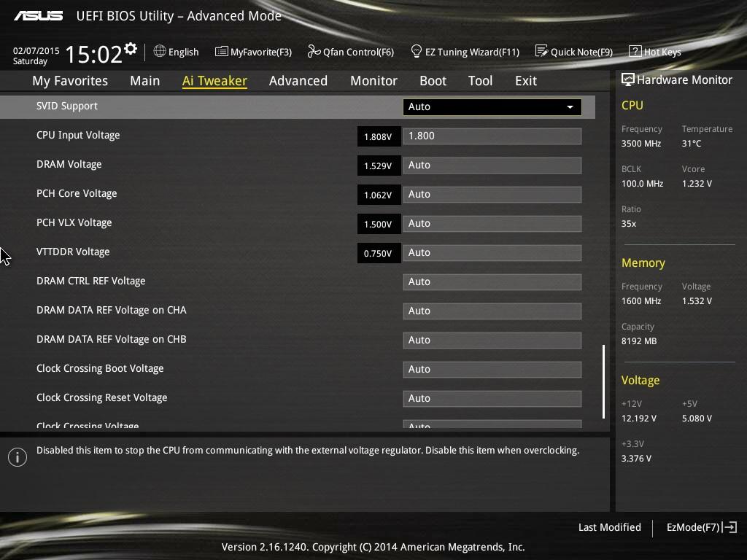The width and height of the screenshot is (747, 560).
Task: Click the Hot Keys question mark icon
Action: (635, 51)
